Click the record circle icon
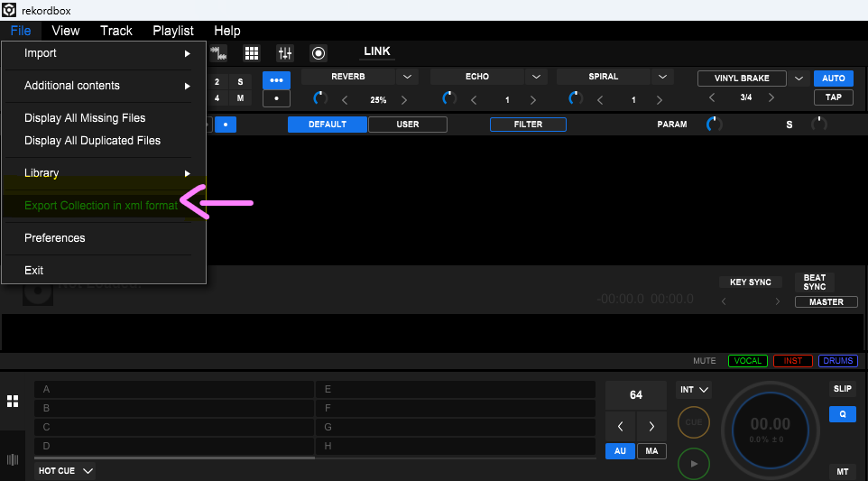868x481 pixels. point(319,53)
